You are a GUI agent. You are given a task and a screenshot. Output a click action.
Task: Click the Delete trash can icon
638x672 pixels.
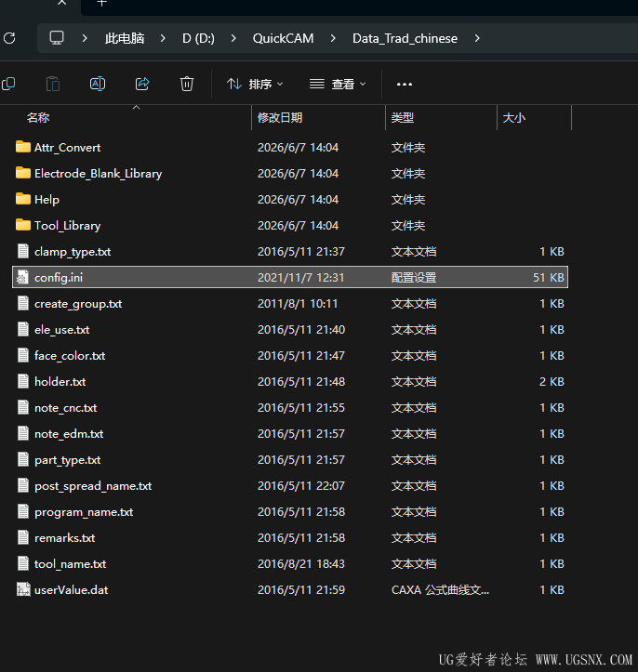point(187,84)
